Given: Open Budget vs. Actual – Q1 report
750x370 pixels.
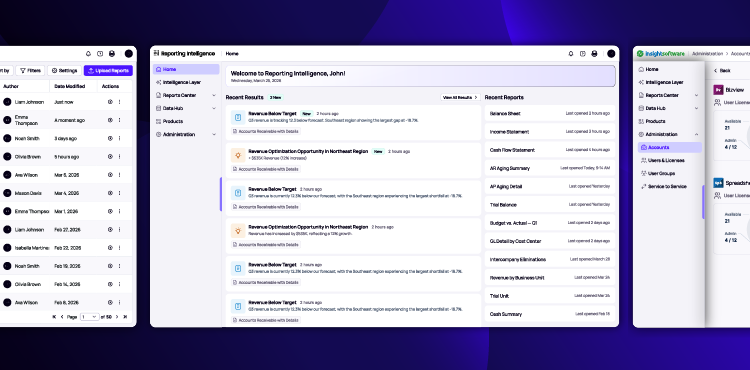Looking at the screenshot, I should coord(550,223).
